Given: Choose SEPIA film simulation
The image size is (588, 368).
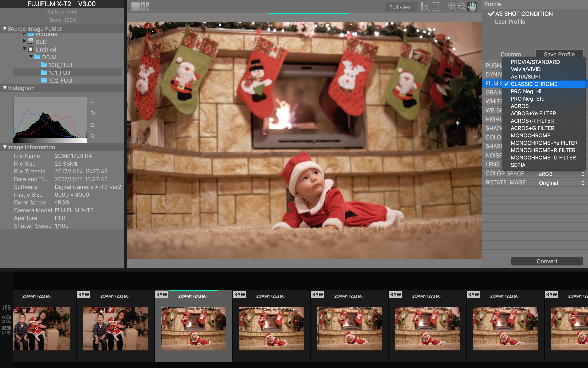Looking at the screenshot, I should click(544, 165).
